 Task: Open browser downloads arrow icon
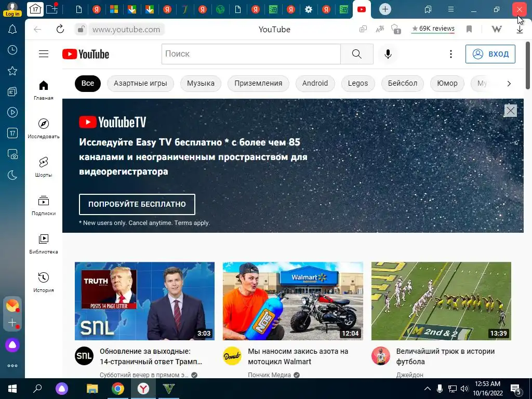pos(520,30)
